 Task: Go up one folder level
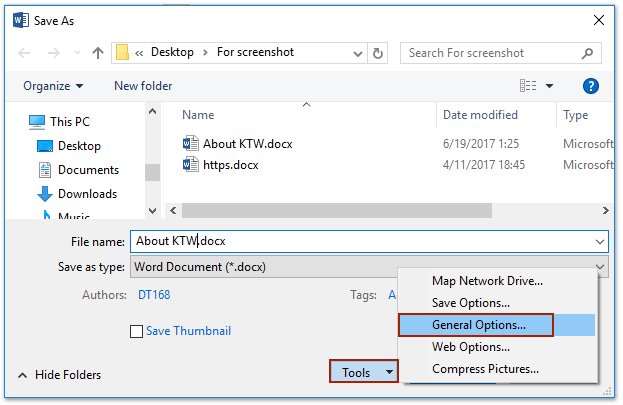point(98,53)
